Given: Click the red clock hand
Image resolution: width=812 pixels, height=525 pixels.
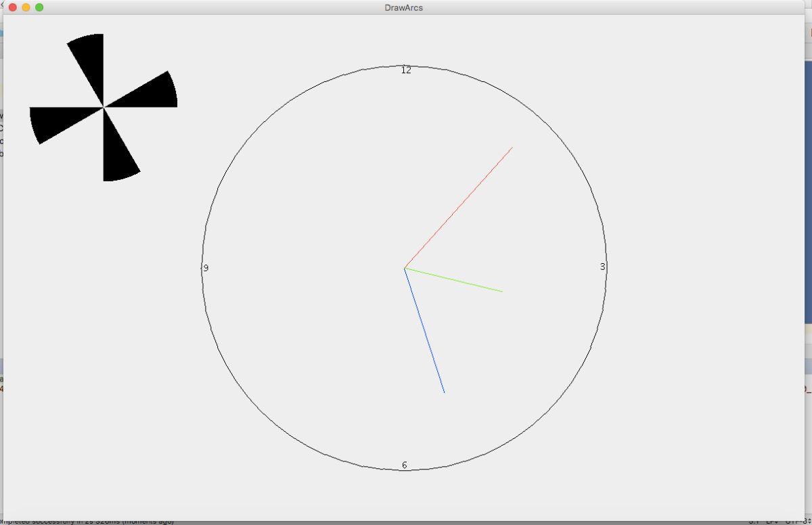Looking at the screenshot, I should pyautogui.click(x=458, y=208).
